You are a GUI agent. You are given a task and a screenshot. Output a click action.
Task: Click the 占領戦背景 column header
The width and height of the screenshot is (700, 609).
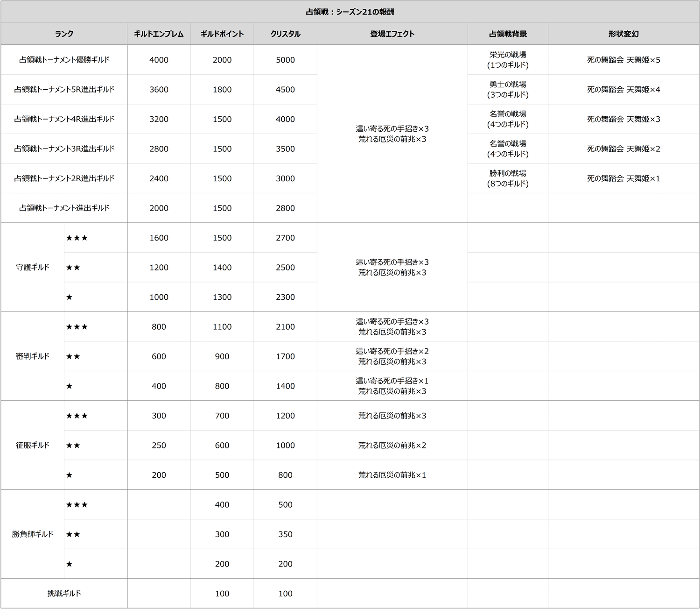point(508,34)
